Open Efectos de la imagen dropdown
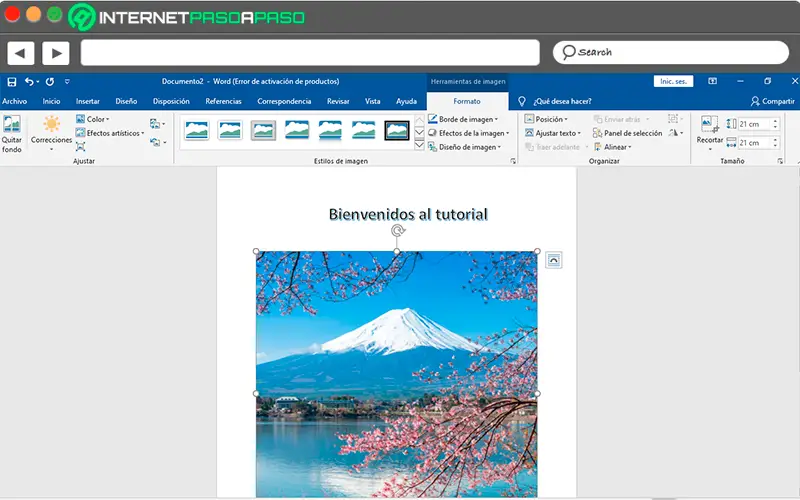Screen dimensions: 800x500 coord(469,133)
